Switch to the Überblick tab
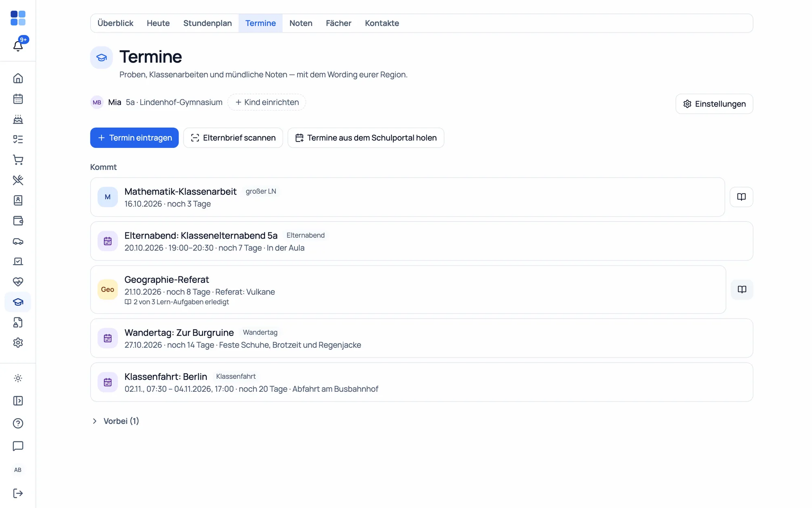The height and width of the screenshot is (508, 812). click(115, 23)
